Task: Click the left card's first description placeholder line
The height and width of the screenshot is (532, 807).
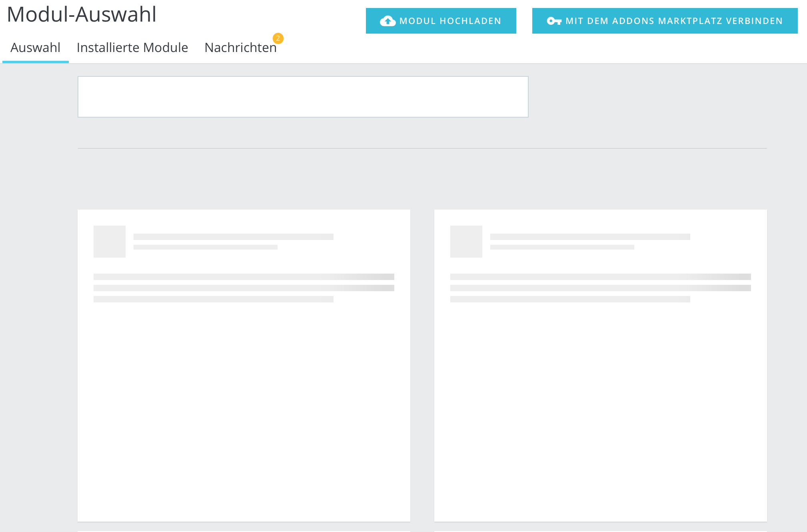Action: pos(244,277)
